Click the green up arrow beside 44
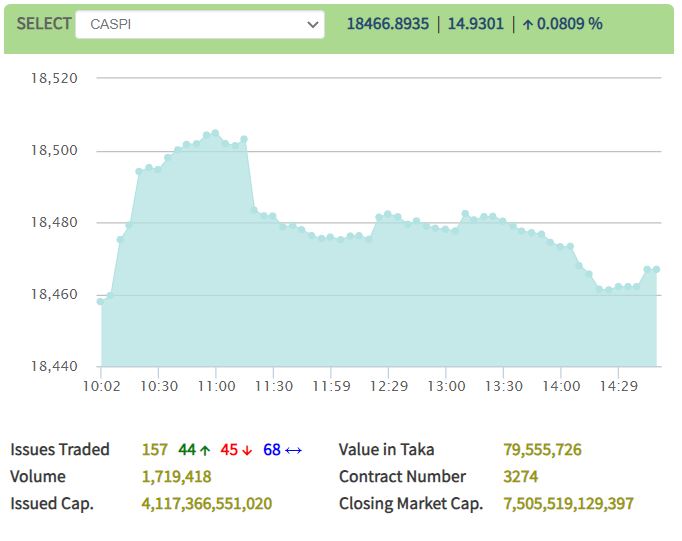This screenshot has height=541, width=682. (x=205, y=450)
